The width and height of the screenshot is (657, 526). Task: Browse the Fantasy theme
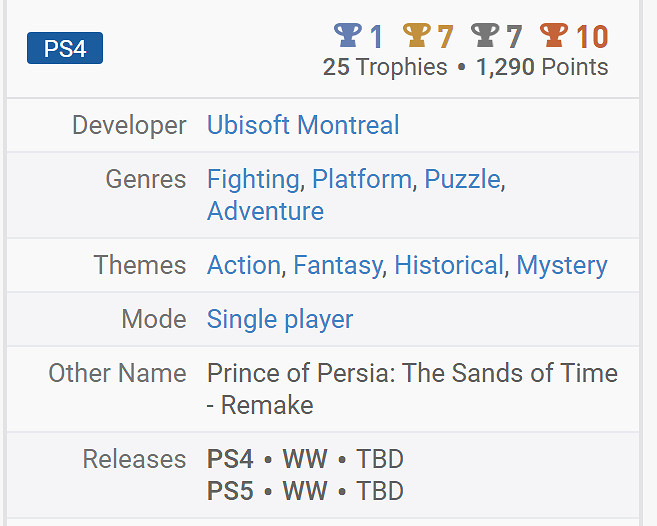337,265
